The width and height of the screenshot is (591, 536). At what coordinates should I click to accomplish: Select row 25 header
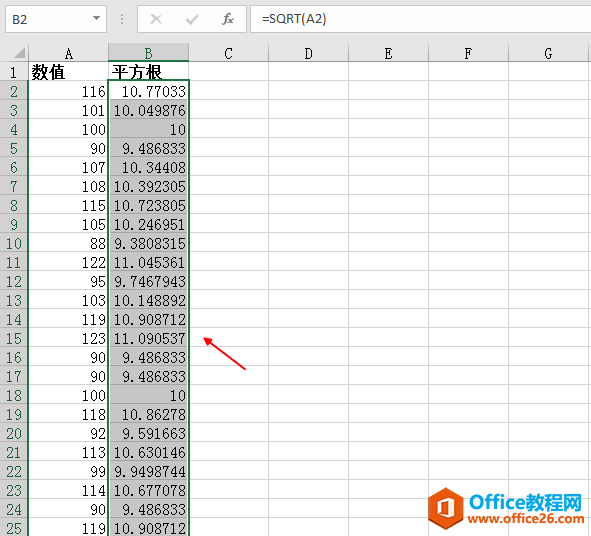[14, 528]
